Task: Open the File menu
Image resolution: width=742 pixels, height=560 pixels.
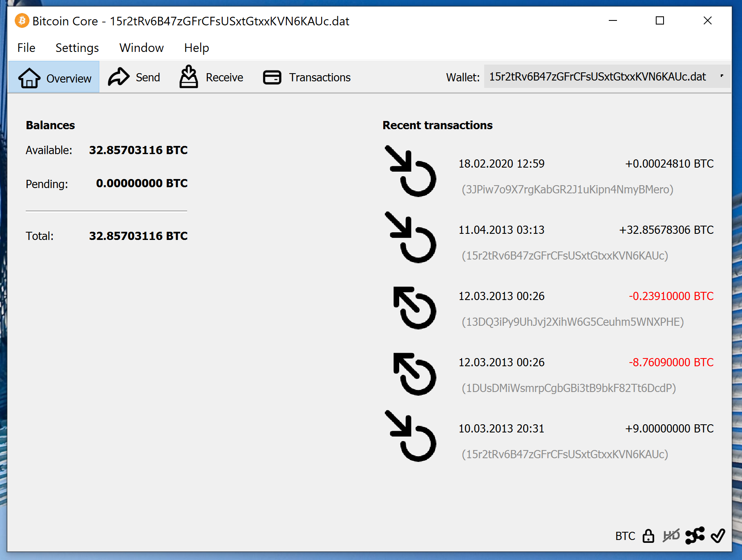Action: coord(26,48)
